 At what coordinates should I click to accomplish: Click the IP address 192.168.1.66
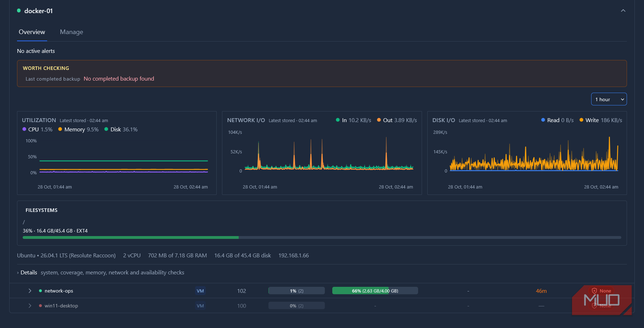point(294,256)
